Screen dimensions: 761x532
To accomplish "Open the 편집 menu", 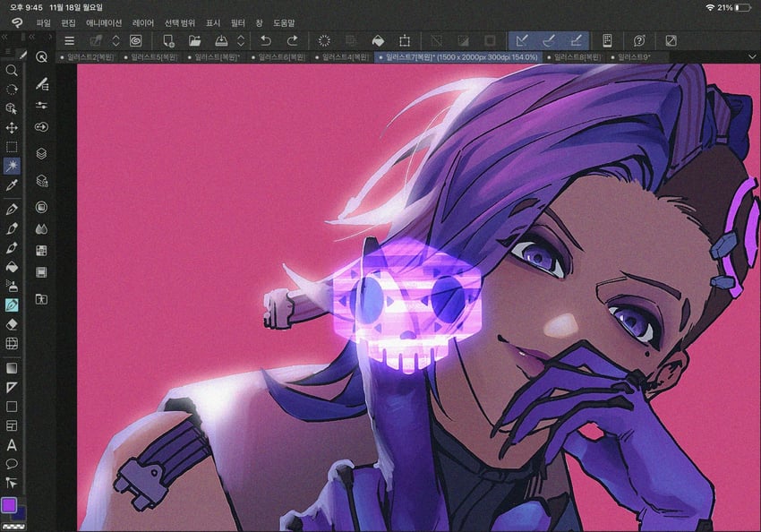I will pos(68,22).
